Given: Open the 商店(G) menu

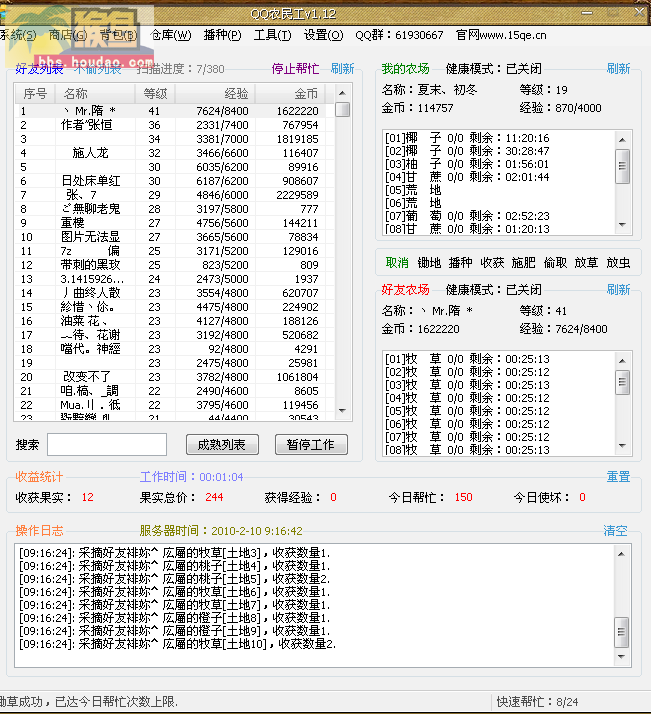Looking at the screenshot, I should coord(68,35).
